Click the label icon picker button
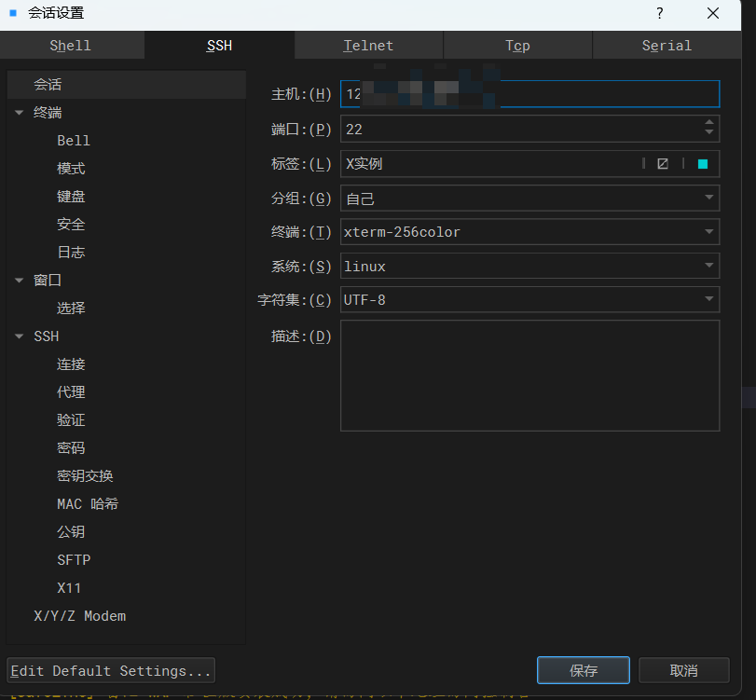Viewport: 756px width, 700px height. click(x=663, y=164)
